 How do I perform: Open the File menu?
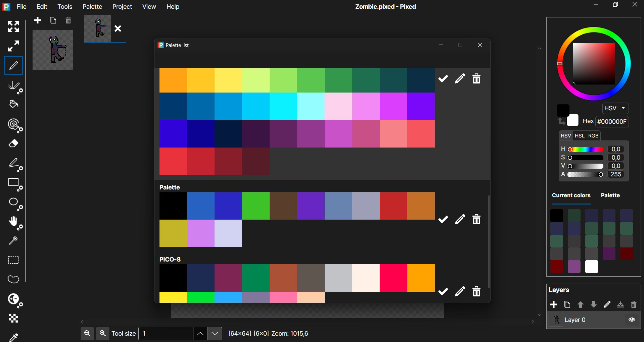point(21,7)
